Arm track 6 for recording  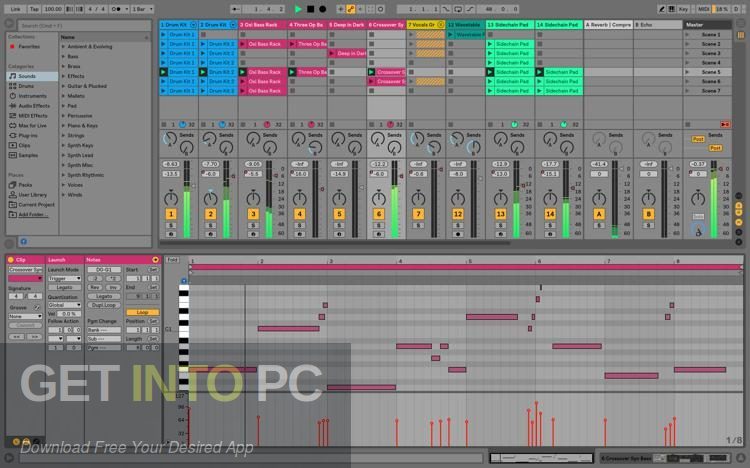[378, 234]
